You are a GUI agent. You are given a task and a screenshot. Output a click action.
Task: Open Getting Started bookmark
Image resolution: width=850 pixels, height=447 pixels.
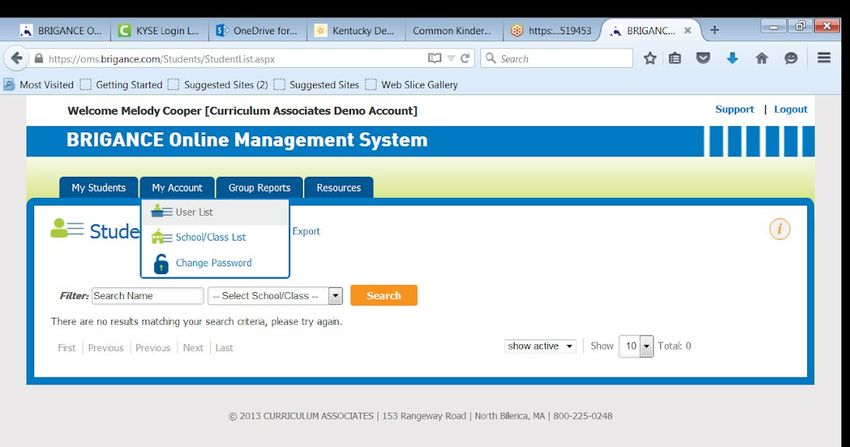click(121, 85)
